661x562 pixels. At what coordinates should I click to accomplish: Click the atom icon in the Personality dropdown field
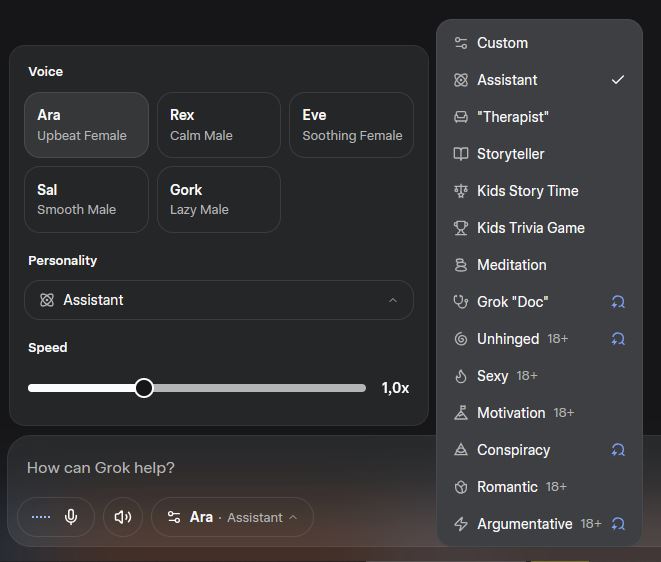click(x=47, y=300)
